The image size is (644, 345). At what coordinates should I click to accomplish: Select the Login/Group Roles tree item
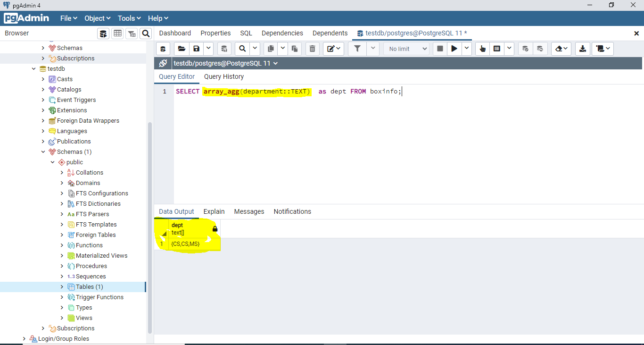(64, 339)
